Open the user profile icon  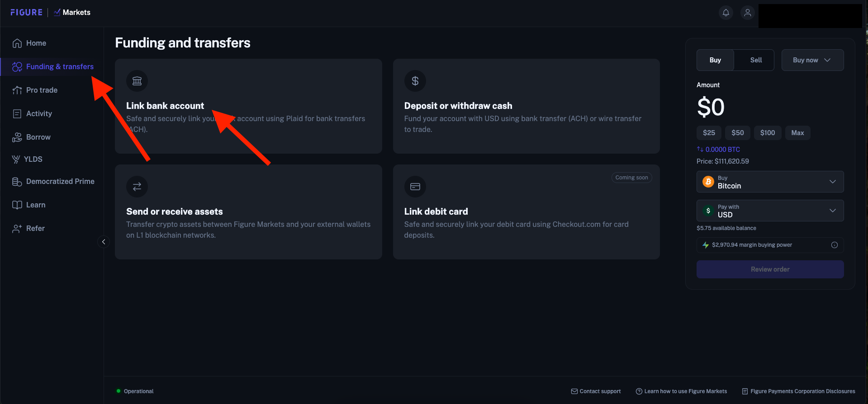[748, 13]
